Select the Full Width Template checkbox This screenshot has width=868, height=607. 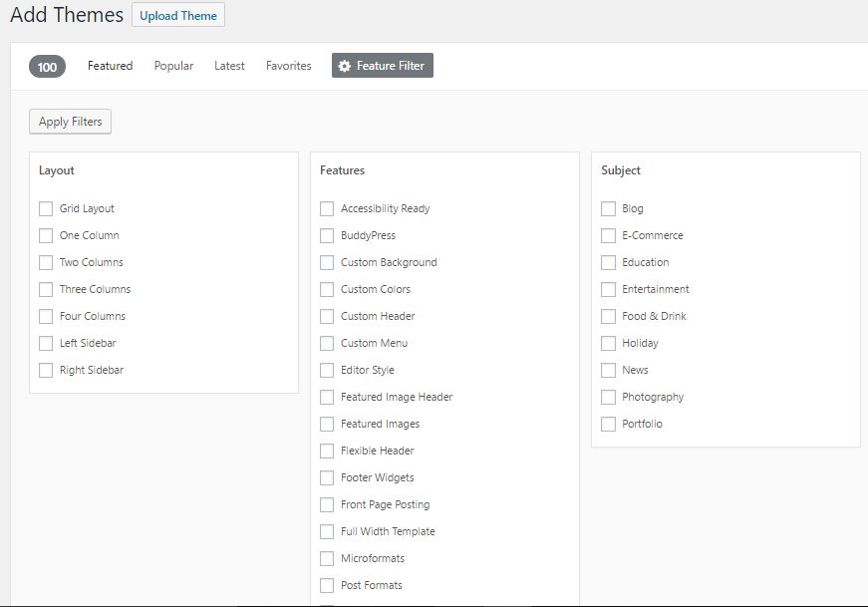[x=327, y=531]
